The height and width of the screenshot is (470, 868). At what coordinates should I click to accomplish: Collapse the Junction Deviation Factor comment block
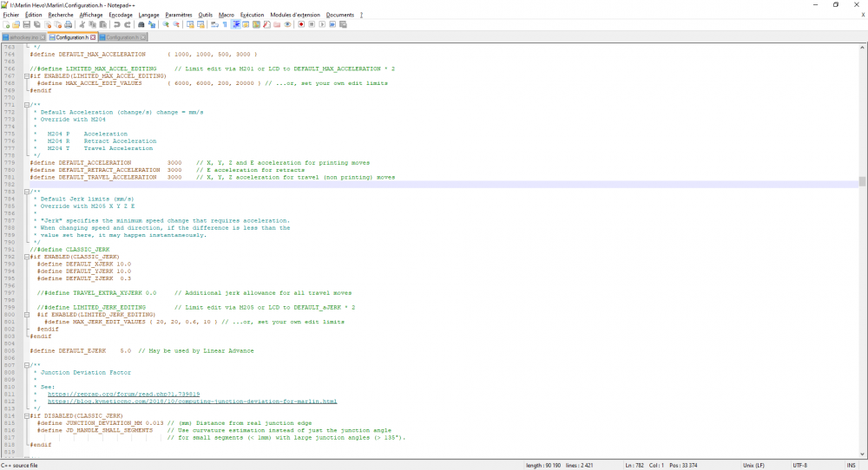pyautogui.click(x=27, y=365)
